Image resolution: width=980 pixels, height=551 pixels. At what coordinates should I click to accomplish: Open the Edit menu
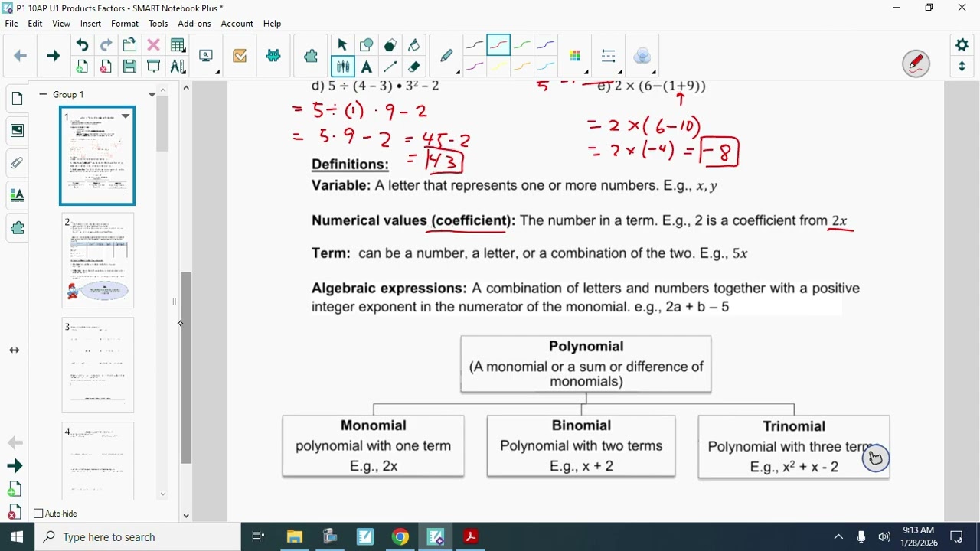click(x=35, y=24)
